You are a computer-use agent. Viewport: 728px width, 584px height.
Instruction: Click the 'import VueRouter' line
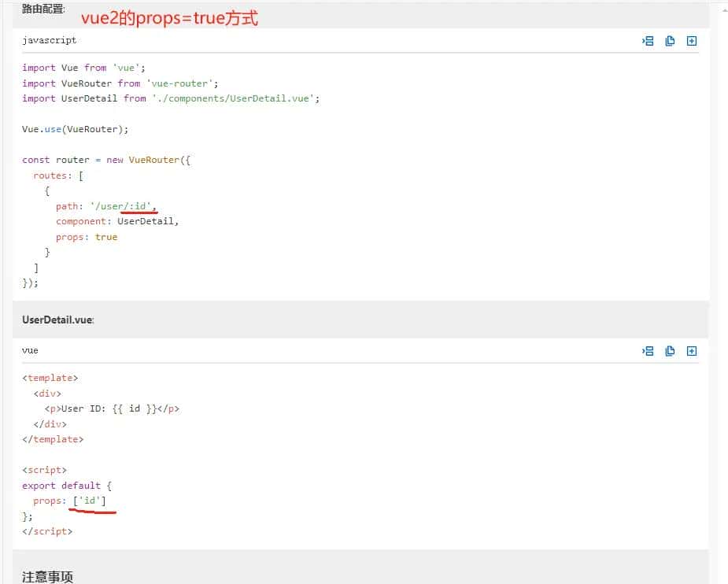tap(120, 83)
